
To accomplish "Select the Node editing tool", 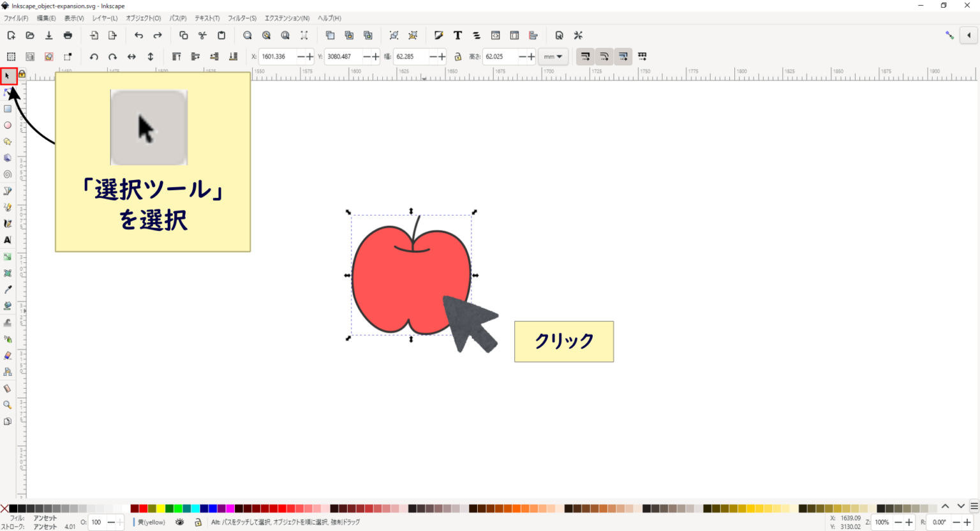I will (8, 92).
